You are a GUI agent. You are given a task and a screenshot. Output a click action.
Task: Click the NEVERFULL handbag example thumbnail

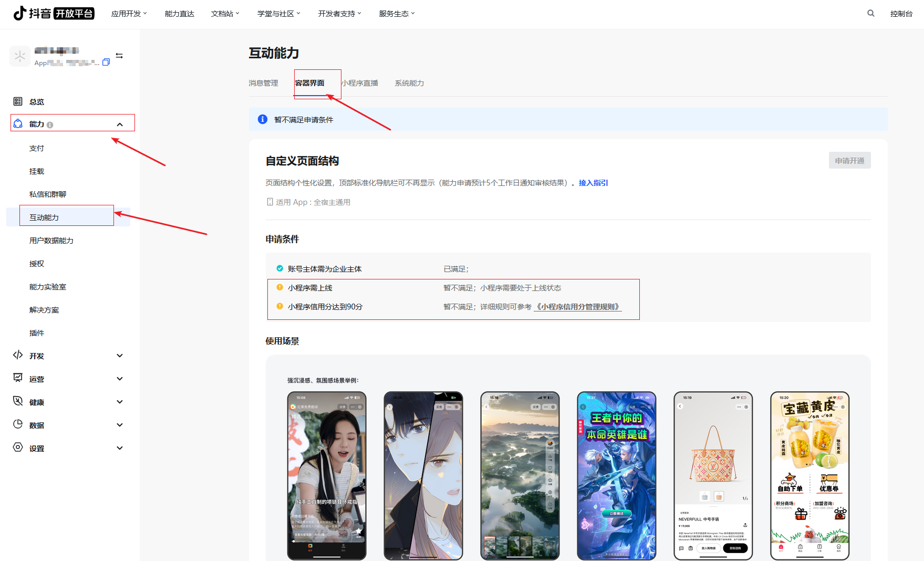coord(713,475)
